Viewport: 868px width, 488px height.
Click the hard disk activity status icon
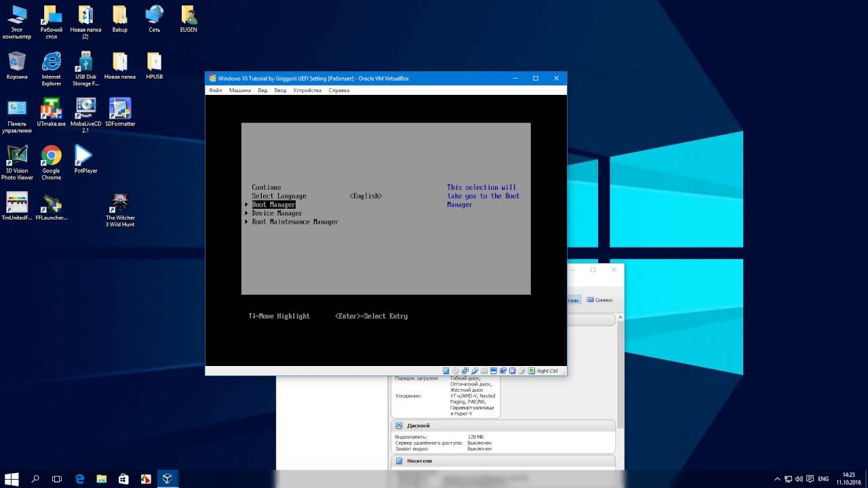446,371
